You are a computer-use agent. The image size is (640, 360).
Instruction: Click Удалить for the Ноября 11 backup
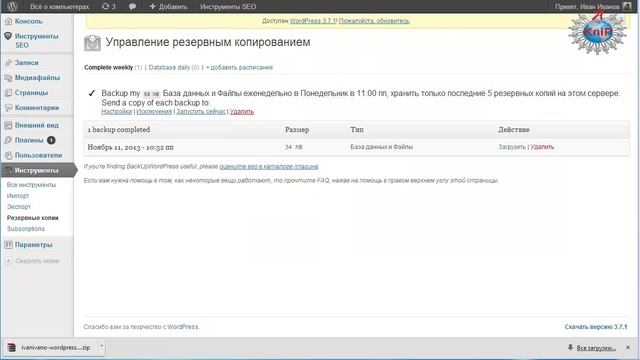[x=542, y=147]
